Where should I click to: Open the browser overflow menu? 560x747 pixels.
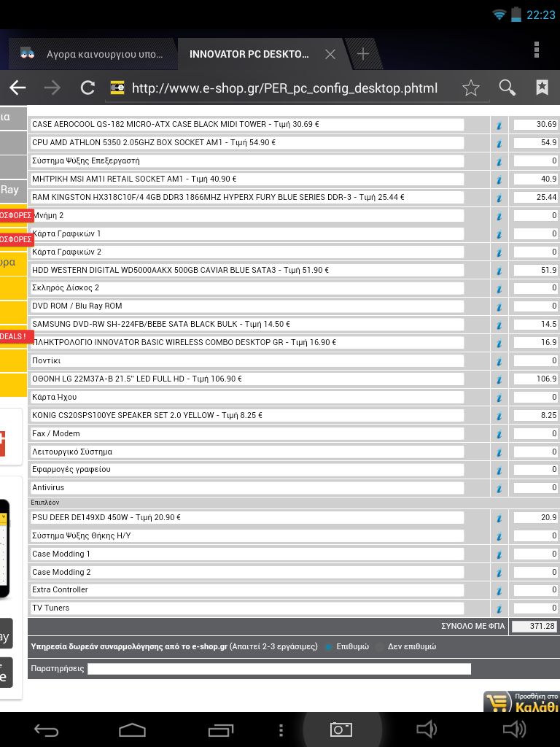point(537,50)
